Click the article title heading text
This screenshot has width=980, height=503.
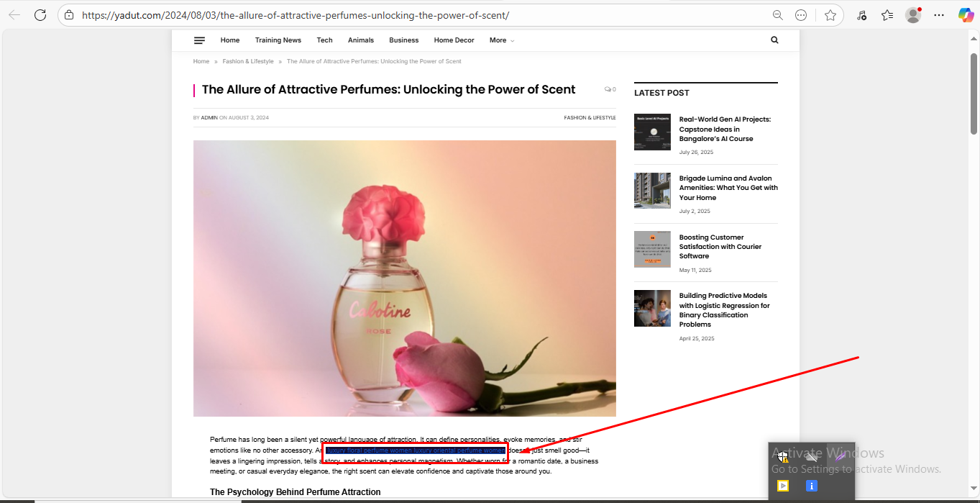pyautogui.click(x=388, y=90)
